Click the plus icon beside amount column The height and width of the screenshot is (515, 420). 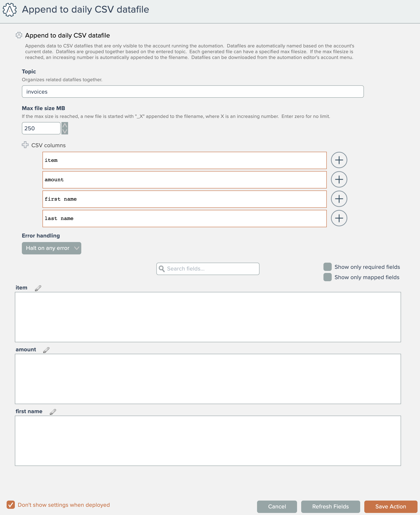click(339, 179)
